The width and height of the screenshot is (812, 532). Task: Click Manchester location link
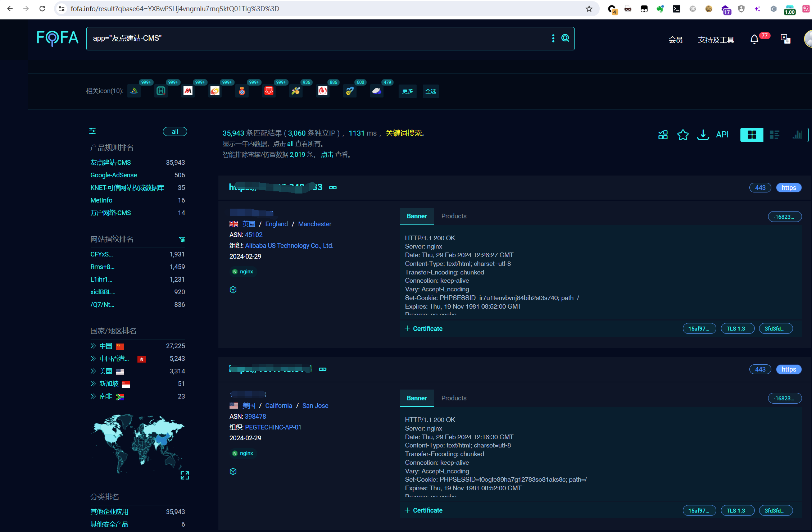click(x=314, y=224)
